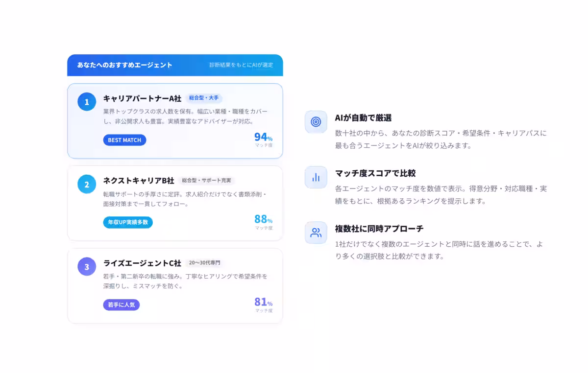Click the 81% match score
Viewport: 588px width, 373px height.
coord(263,302)
